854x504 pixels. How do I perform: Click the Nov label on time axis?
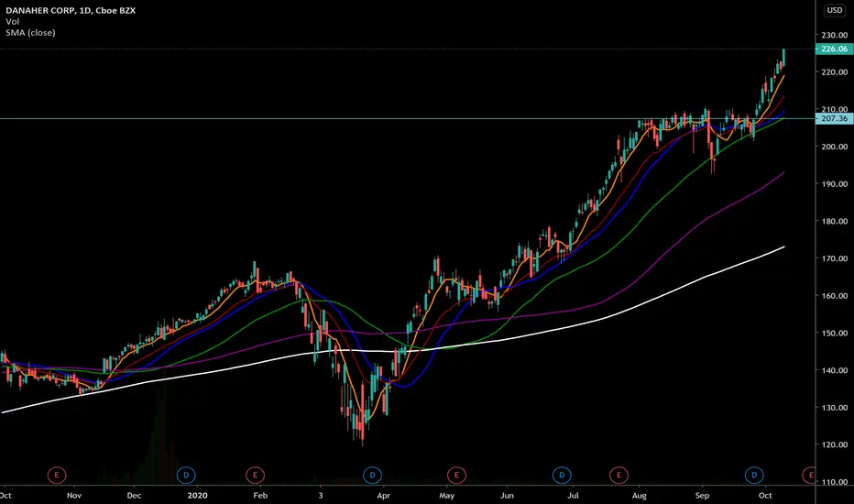74,495
